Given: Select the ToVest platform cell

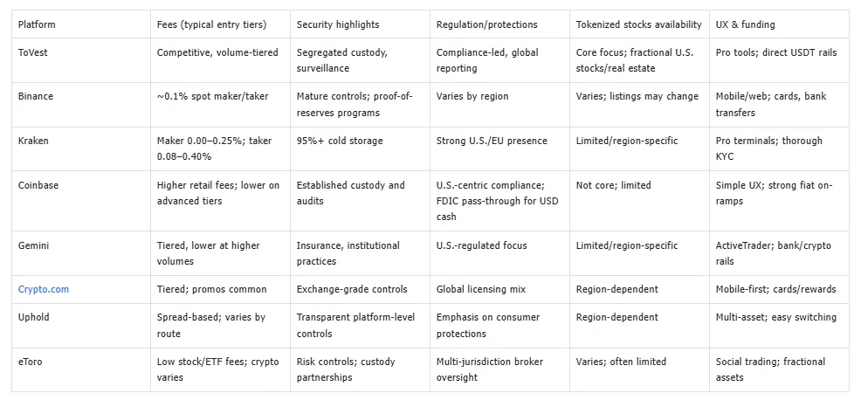Looking at the screenshot, I should click(x=34, y=52).
